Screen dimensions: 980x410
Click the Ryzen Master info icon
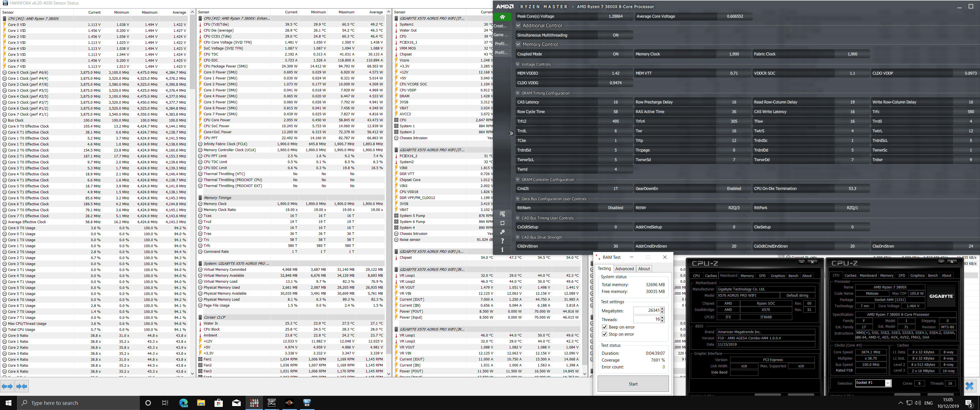coord(502,250)
